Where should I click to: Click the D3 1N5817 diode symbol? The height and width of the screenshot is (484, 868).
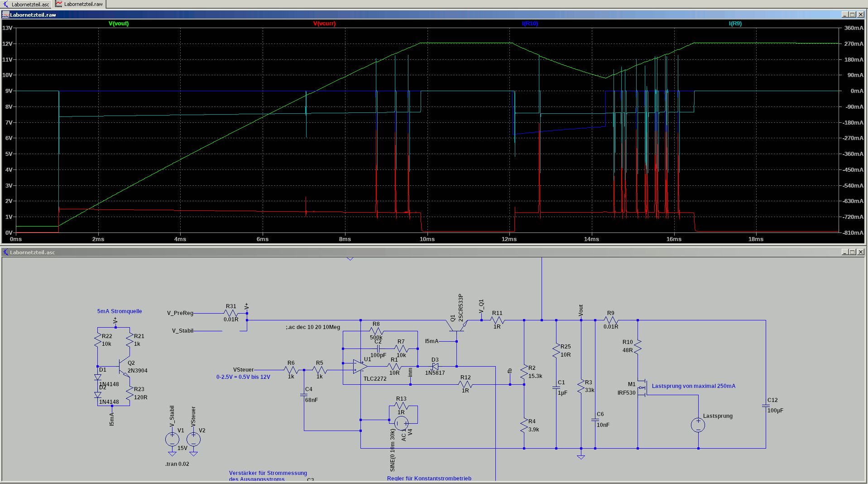coord(435,366)
